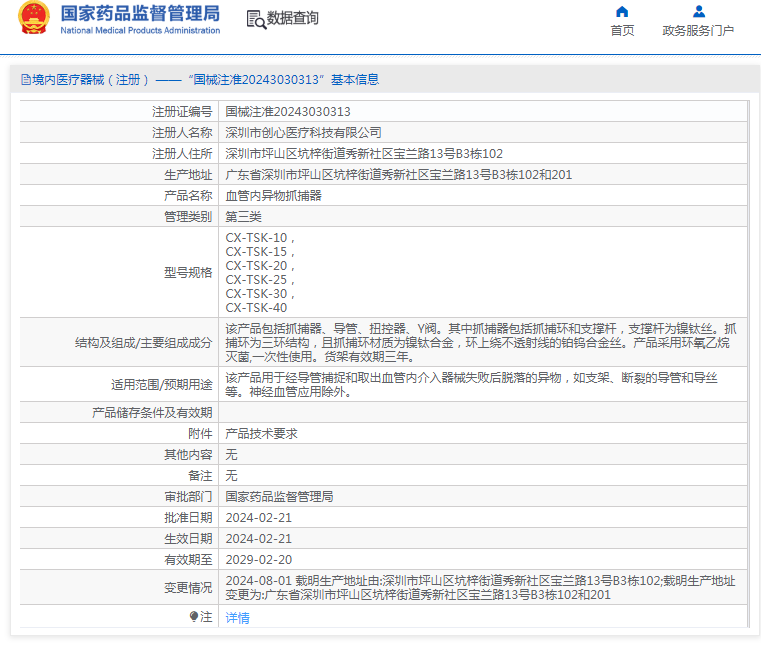Viewport: 761px width, 645px height.
Task: Click the 第三类 management category value
Action: [244, 216]
